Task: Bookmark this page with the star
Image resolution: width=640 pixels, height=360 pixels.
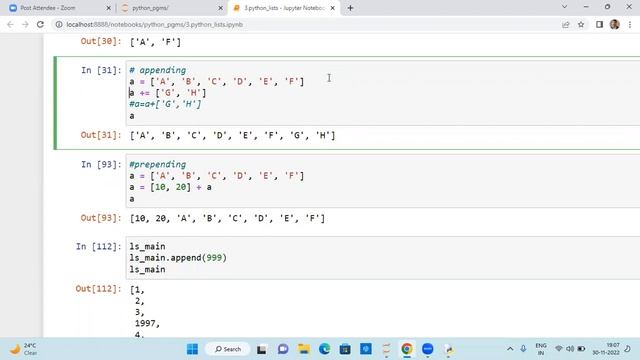Action: [581, 24]
